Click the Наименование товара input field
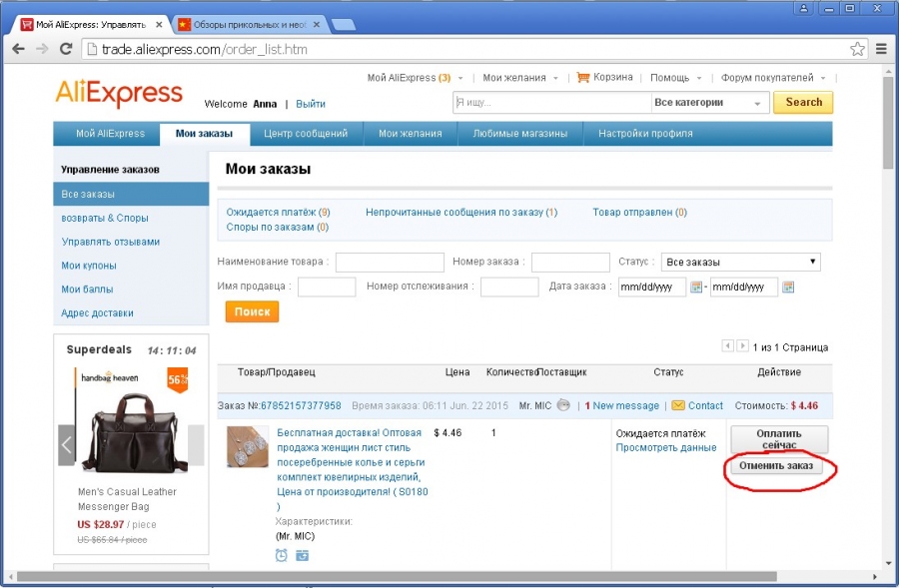Viewport: 899px width, 588px height. click(x=390, y=262)
